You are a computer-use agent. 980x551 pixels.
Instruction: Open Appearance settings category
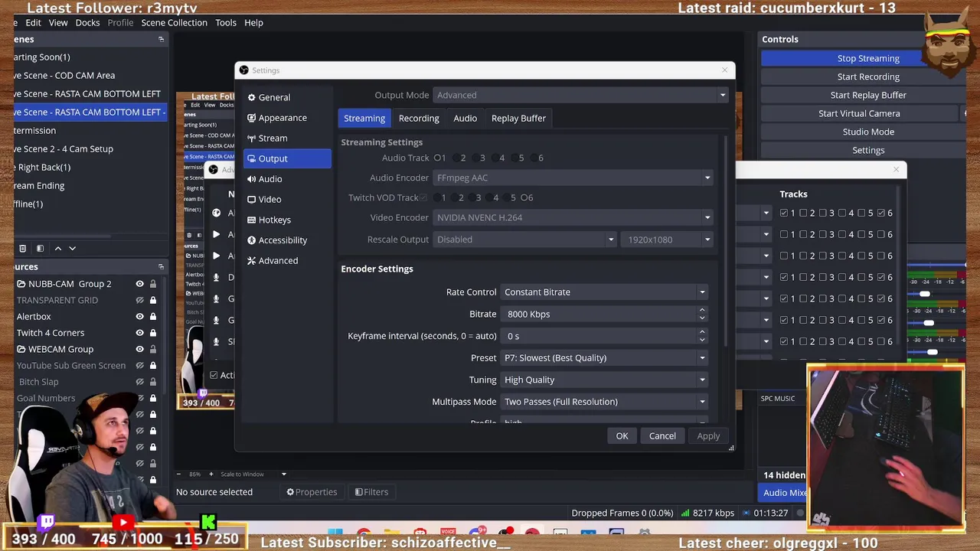click(287, 118)
